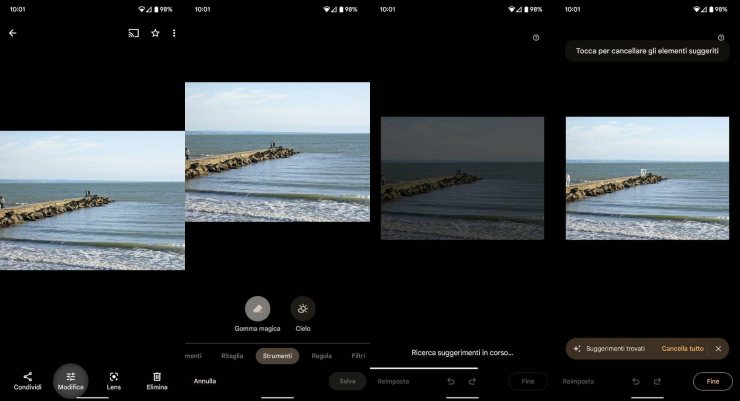
Task: Open the Filtri tab
Action: tap(358, 356)
